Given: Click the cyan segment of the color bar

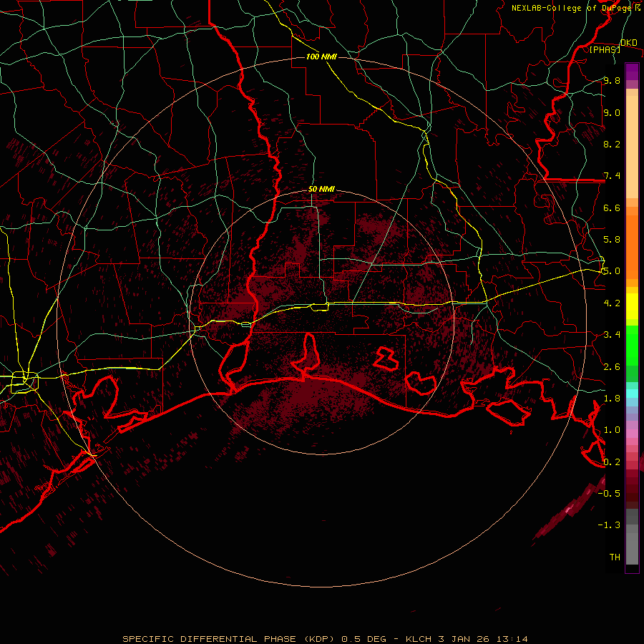Looking at the screenshot, I should tap(632, 393).
